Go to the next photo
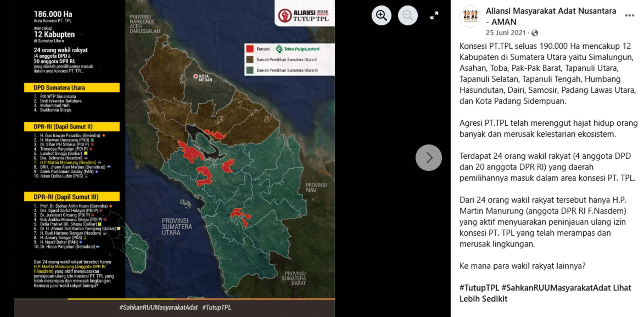The height and width of the screenshot is (317, 644). 428,158
